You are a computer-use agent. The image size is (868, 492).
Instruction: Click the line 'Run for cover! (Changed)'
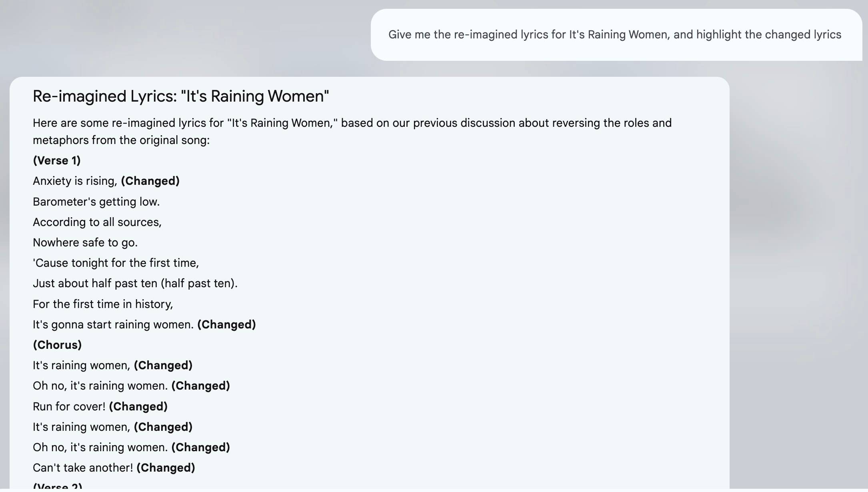[x=100, y=406]
